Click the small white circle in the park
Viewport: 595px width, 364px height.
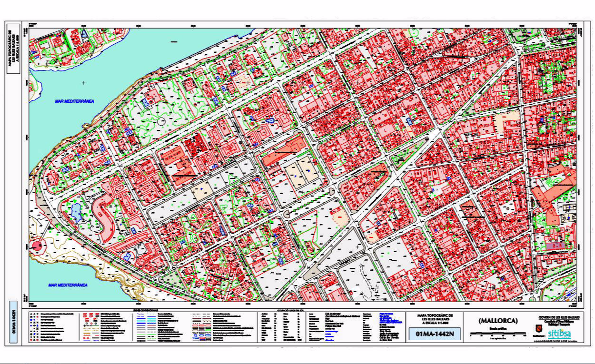click(162, 121)
